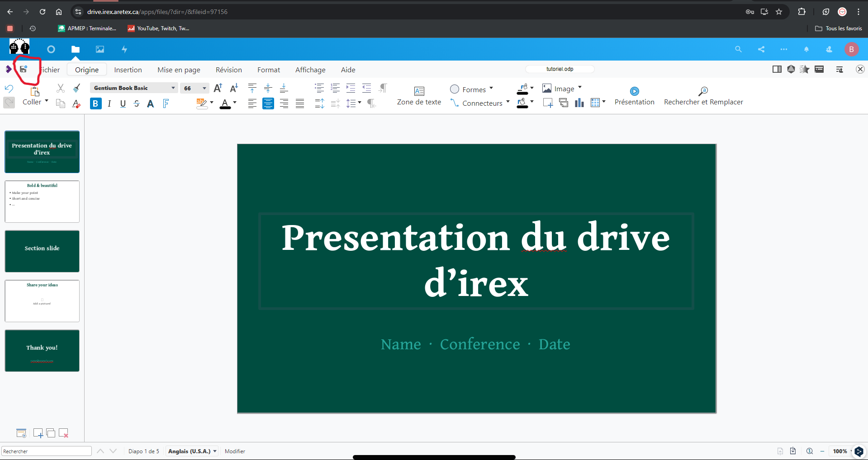Open the sidebar panel icon
This screenshot has width=868, height=460.
point(777,69)
